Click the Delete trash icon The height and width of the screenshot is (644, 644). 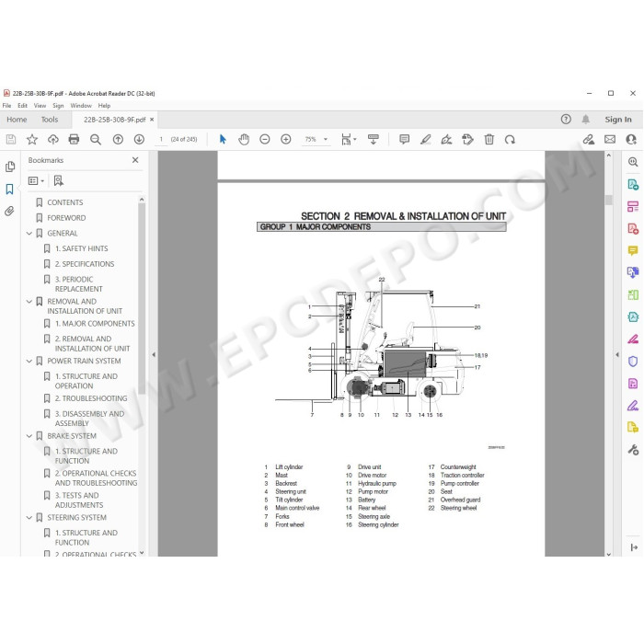489,140
